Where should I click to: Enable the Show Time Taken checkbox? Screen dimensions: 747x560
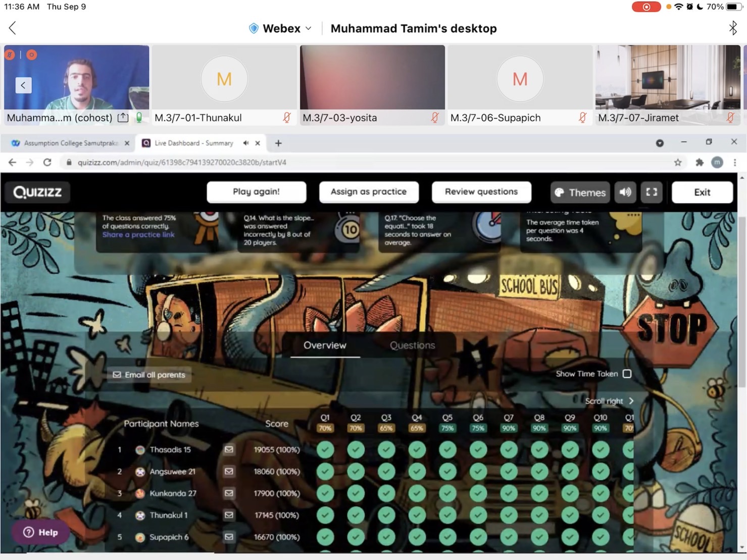(x=627, y=374)
